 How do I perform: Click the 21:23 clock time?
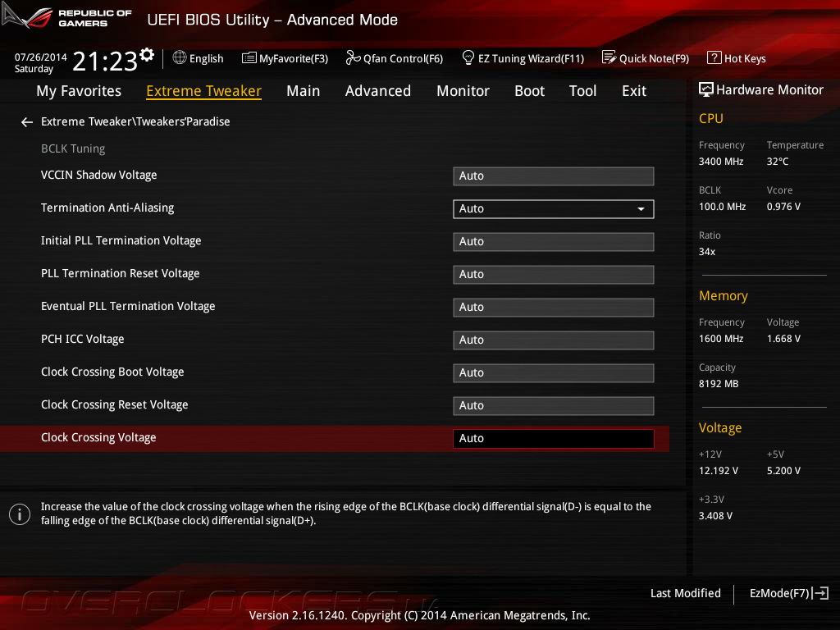point(104,62)
